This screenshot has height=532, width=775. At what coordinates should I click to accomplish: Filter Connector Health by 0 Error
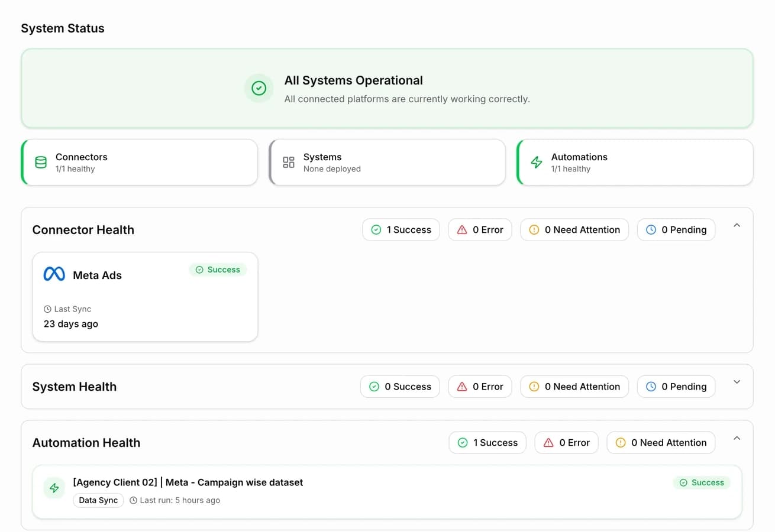click(480, 230)
